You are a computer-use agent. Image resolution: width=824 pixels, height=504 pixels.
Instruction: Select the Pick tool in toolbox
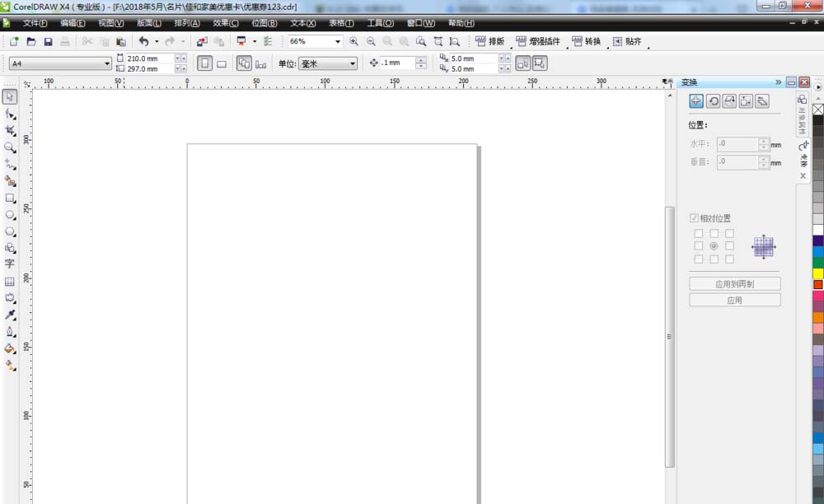[9, 96]
